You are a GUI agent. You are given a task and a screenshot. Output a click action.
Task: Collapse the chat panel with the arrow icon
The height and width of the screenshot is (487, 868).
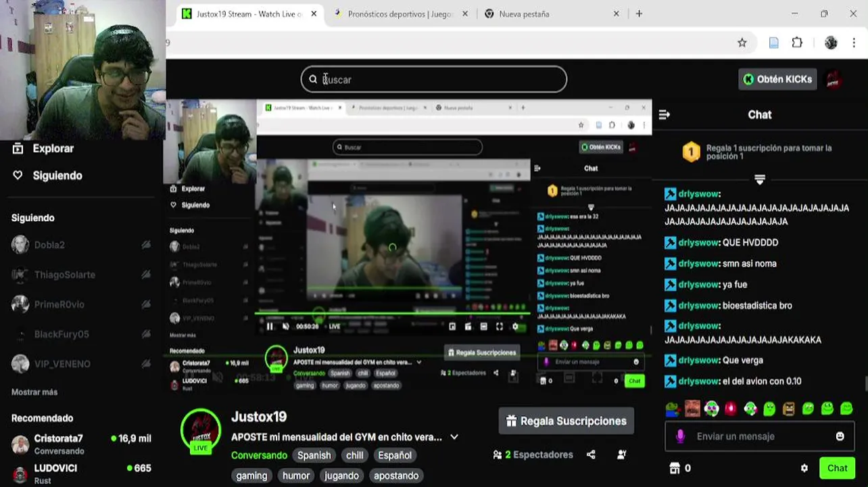coord(664,115)
